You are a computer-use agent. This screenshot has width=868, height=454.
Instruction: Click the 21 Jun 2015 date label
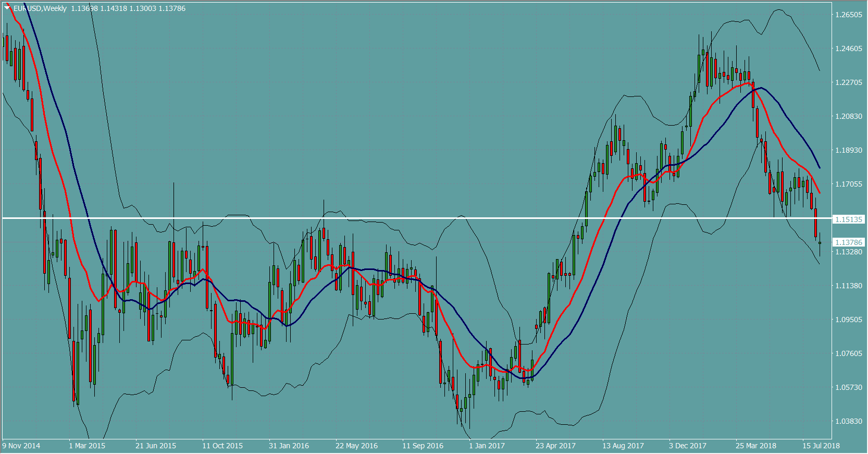pyautogui.click(x=155, y=446)
